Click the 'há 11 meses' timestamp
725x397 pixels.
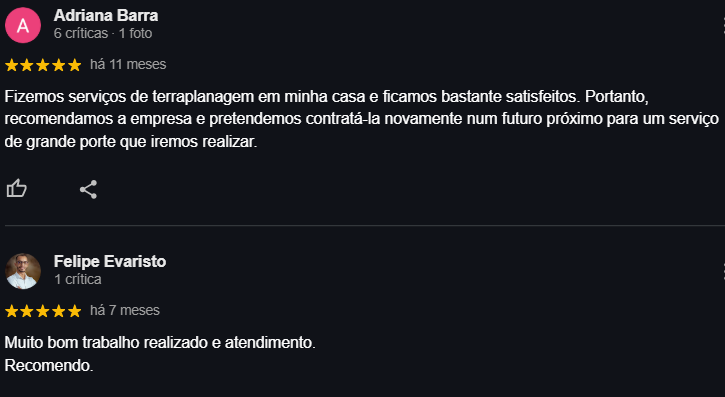coord(128,64)
